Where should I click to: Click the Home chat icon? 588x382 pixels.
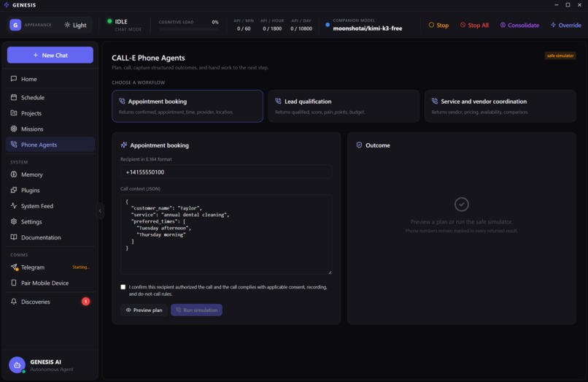click(x=14, y=79)
